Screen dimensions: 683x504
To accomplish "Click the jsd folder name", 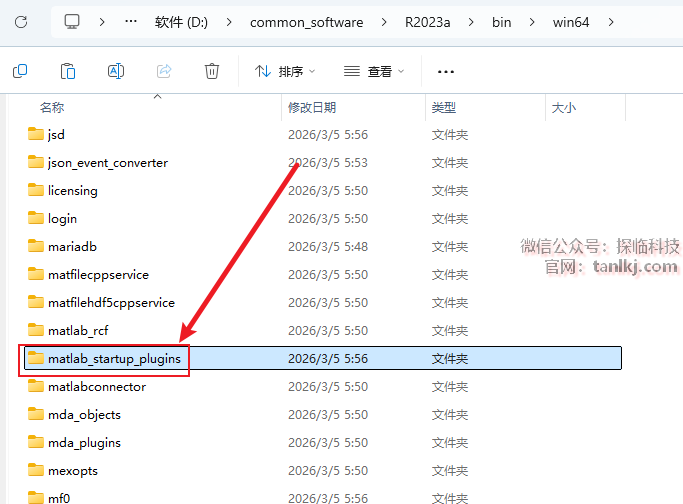I will coord(56,135).
